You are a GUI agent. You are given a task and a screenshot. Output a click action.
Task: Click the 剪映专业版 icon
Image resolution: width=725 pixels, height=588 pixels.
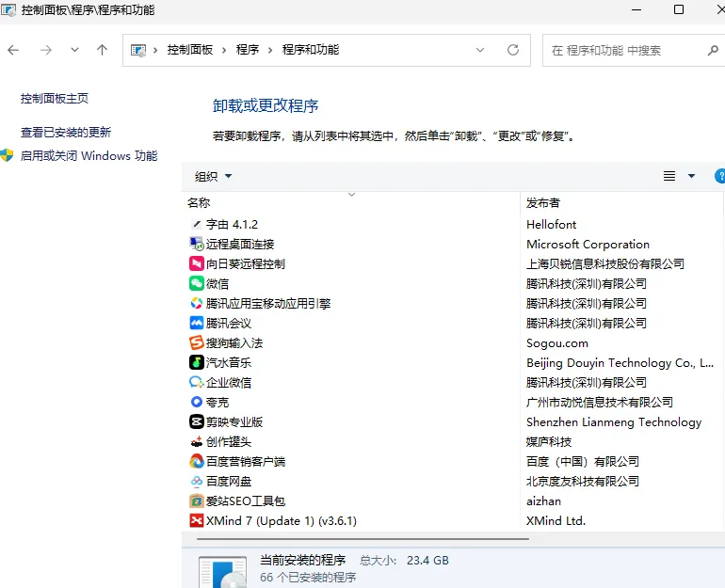[x=197, y=421]
